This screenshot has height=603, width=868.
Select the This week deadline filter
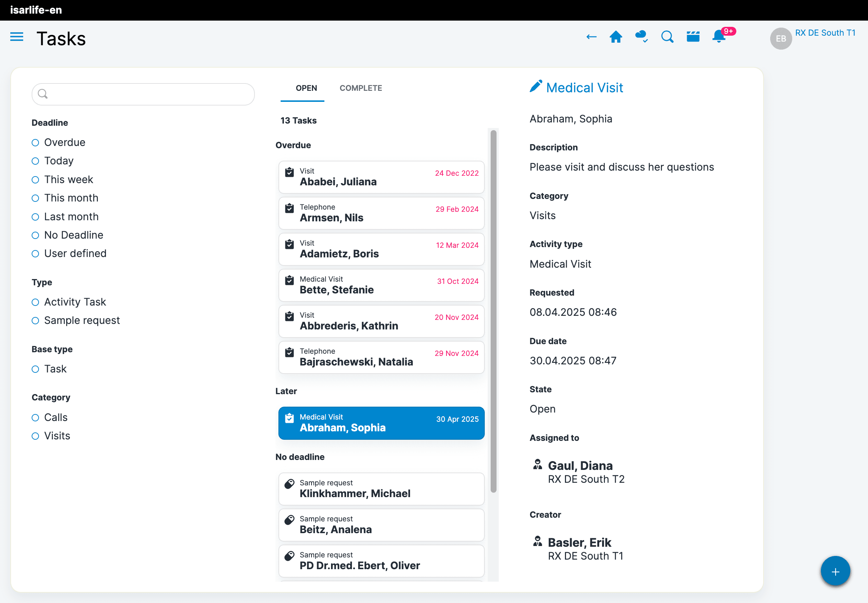pyautogui.click(x=36, y=179)
